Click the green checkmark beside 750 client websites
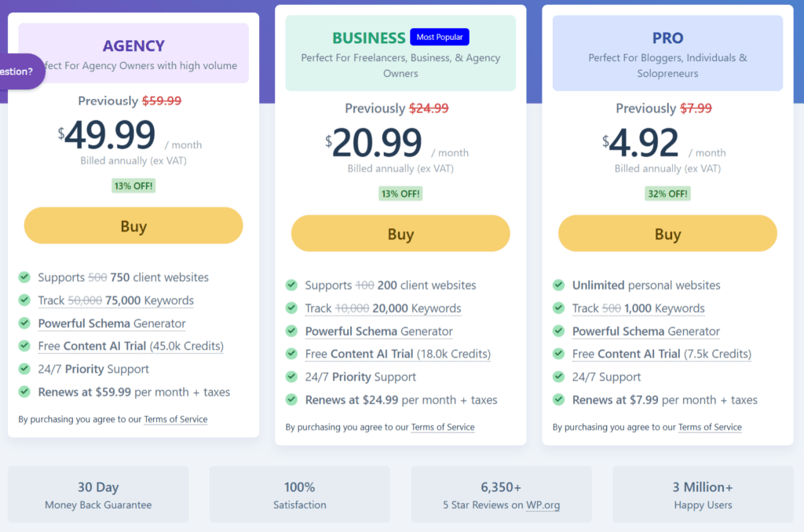This screenshot has height=532, width=804. pyautogui.click(x=24, y=277)
